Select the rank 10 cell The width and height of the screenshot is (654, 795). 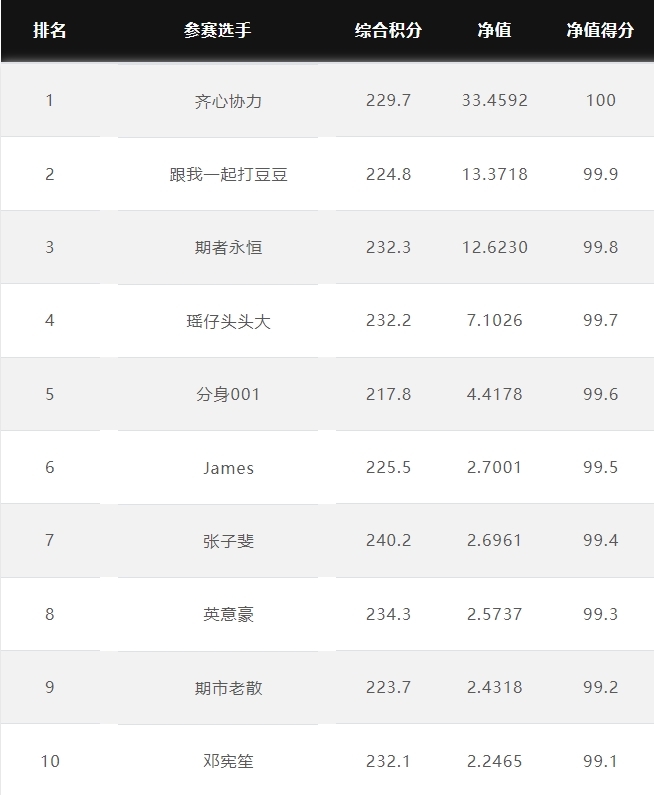50,761
